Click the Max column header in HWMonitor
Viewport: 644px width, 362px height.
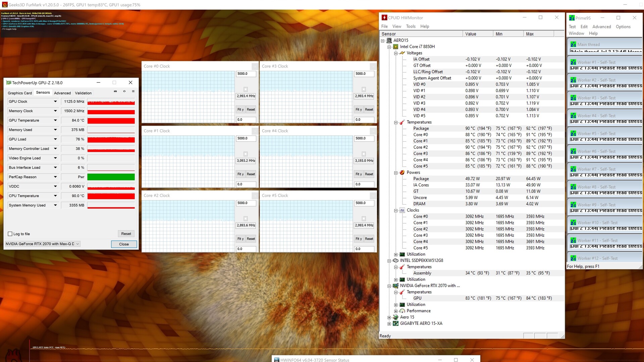(539, 34)
